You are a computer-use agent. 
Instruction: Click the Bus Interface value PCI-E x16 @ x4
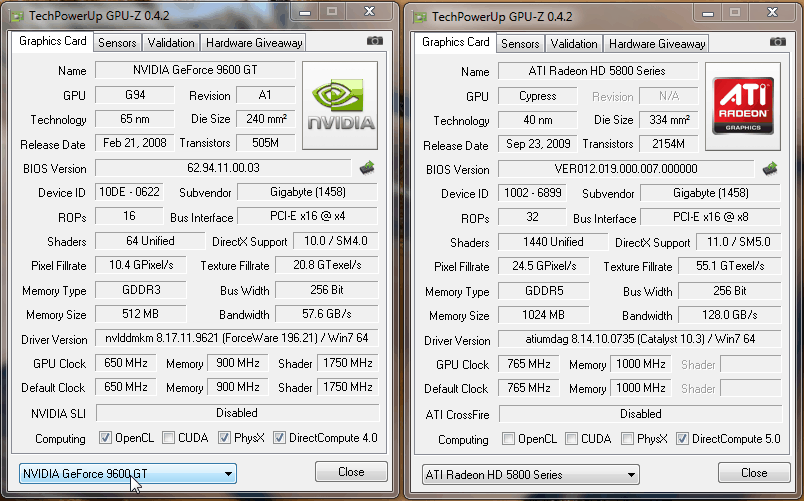coord(308,216)
